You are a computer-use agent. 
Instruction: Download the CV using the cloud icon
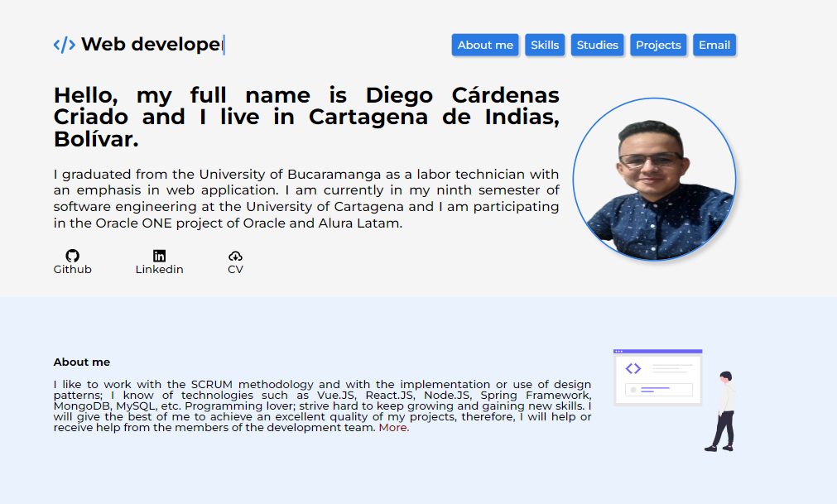pos(235,257)
